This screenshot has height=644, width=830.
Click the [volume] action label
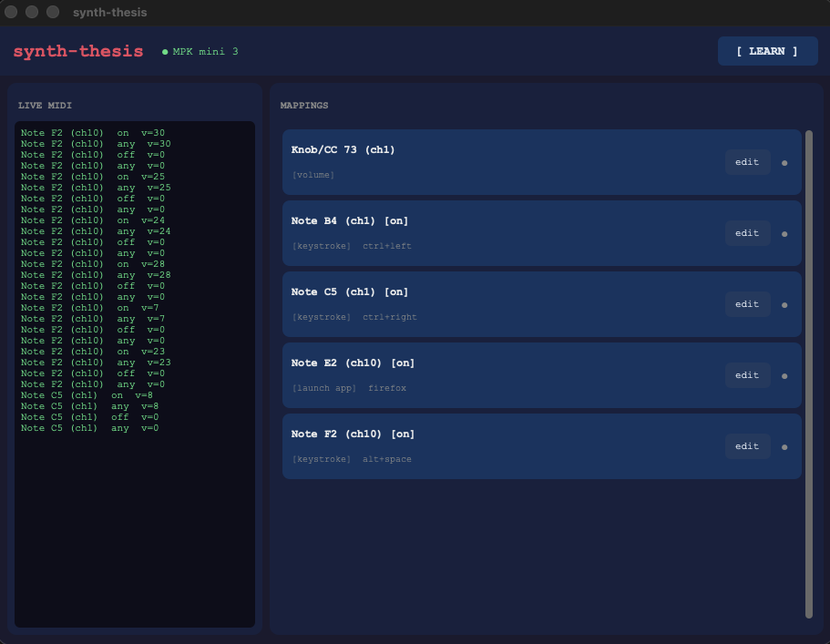[313, 175]
